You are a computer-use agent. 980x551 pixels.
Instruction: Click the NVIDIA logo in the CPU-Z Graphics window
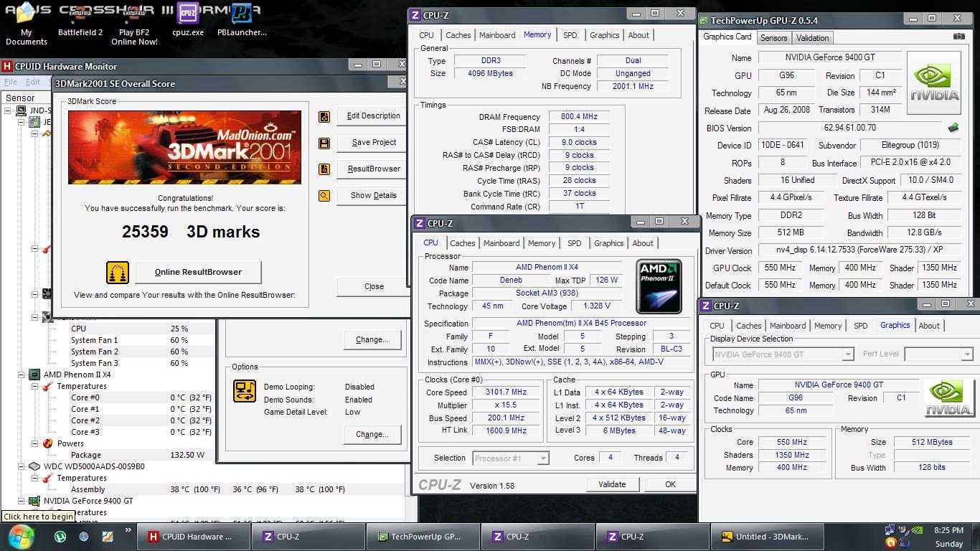948,398
